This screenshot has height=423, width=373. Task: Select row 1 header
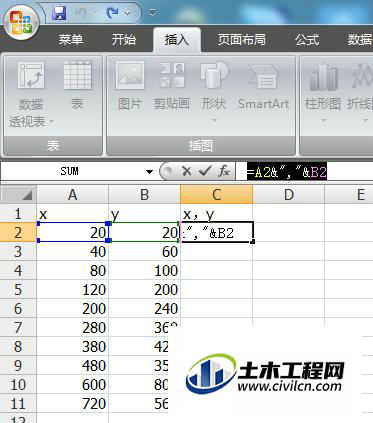[x=18, y=213]
